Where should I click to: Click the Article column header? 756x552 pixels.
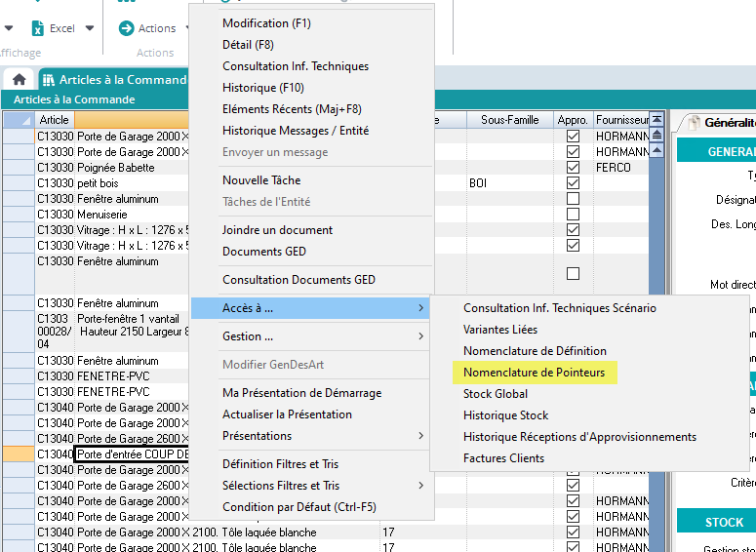point(55,120)
